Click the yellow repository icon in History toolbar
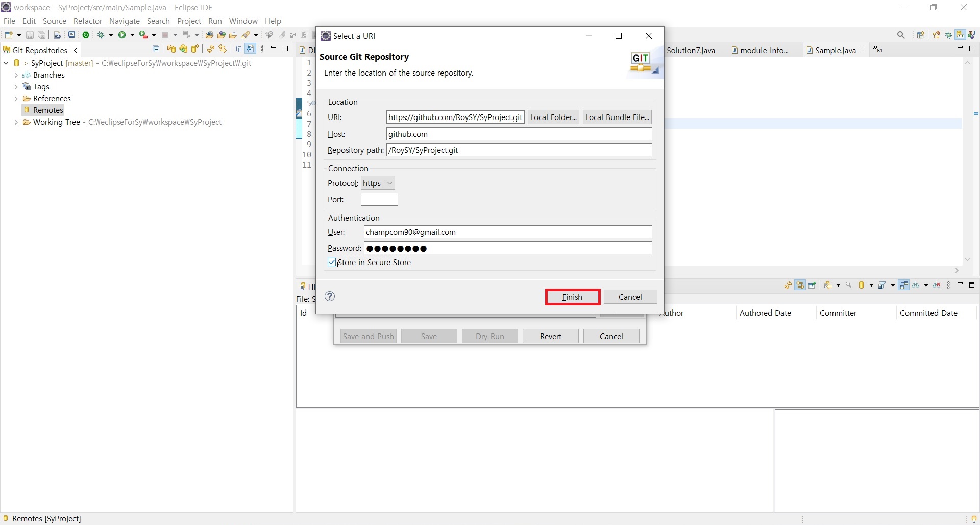 [862, 285]
